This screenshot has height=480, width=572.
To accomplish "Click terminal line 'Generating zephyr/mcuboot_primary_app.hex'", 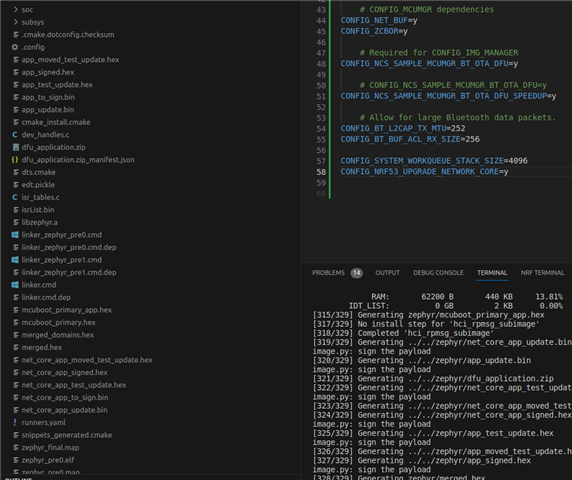I will [x=428, y=315].
